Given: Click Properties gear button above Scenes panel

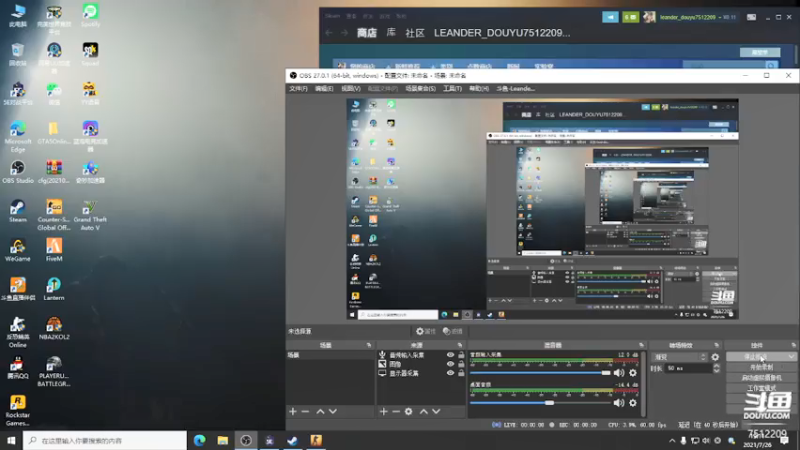Looking at the screenshot, I should [x=426, y=331].
